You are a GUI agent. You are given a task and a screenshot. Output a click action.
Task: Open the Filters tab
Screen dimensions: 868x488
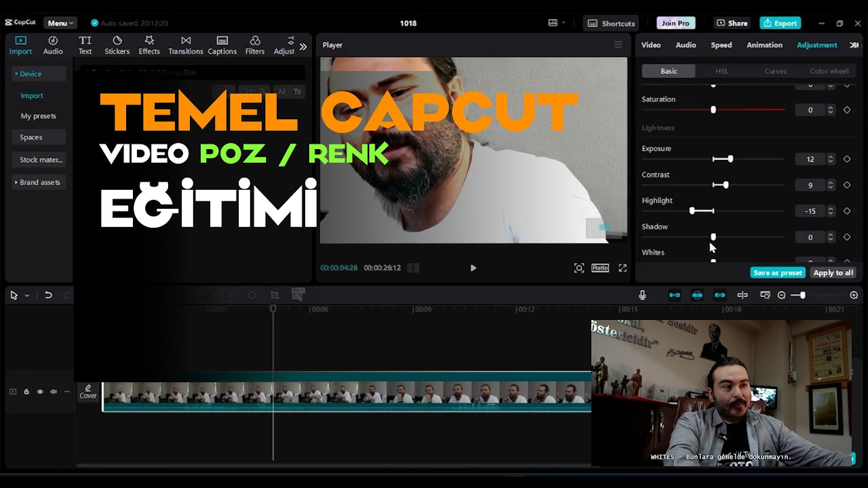255,45
